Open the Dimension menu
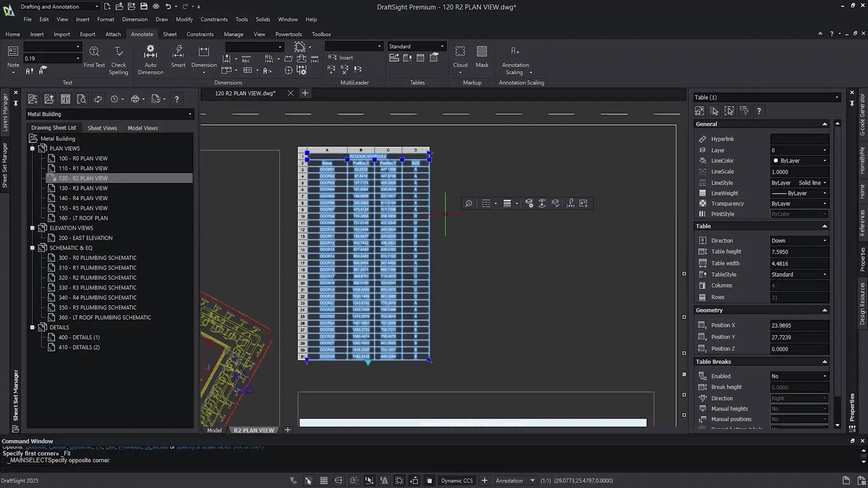 (135, 19)
